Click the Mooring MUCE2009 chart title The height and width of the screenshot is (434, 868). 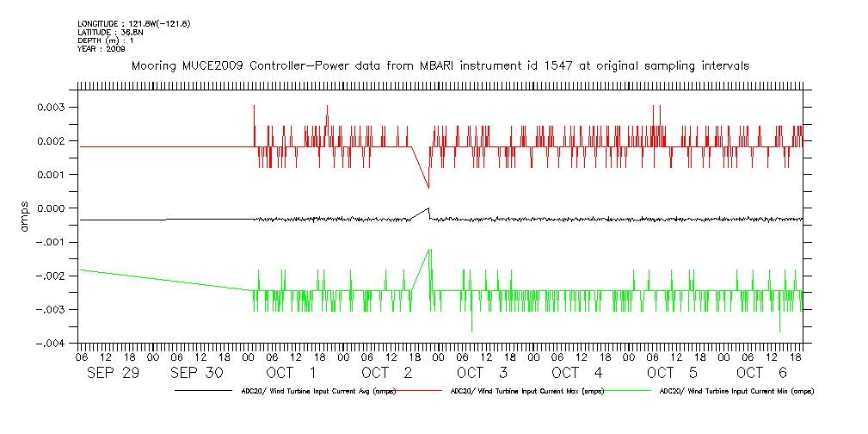(x=440, y=65)
